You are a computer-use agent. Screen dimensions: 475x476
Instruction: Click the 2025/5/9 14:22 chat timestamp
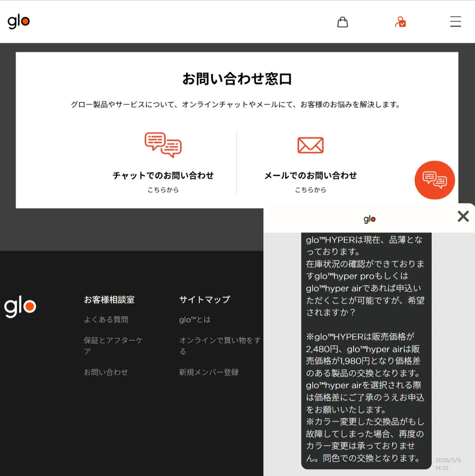point(448,464)
